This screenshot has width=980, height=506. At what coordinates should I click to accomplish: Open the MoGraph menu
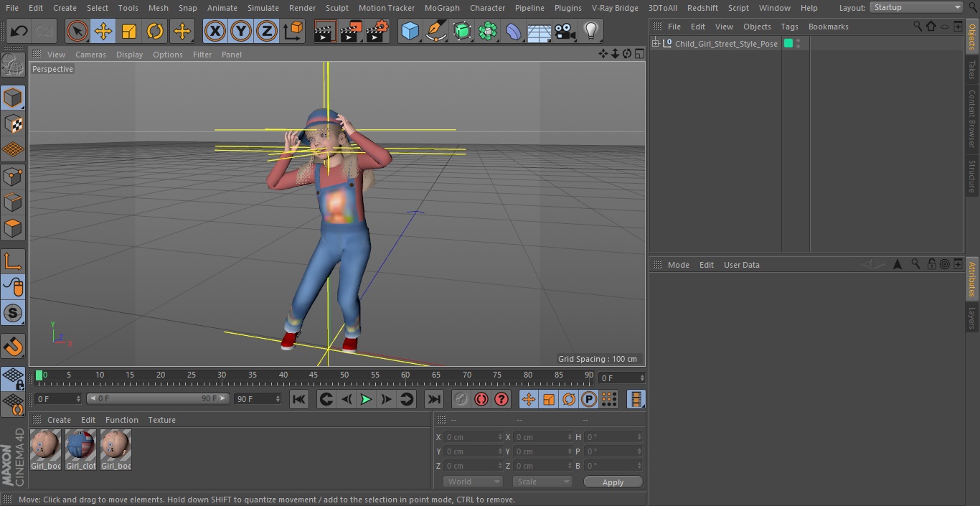442,8
